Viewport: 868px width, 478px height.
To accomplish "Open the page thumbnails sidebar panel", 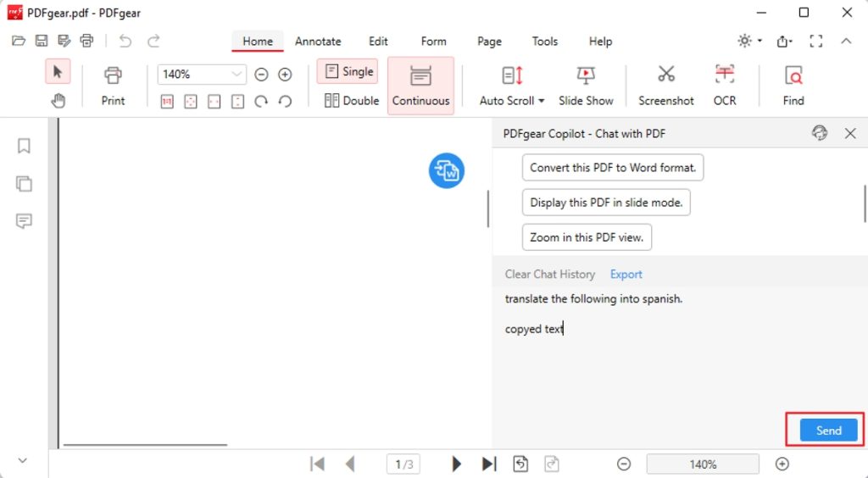I will pyautogui.click(x=24, y=184).
